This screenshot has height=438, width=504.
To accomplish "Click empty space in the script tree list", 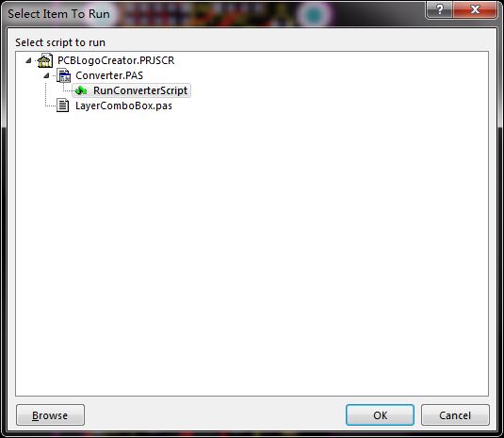I will (252, 251).
